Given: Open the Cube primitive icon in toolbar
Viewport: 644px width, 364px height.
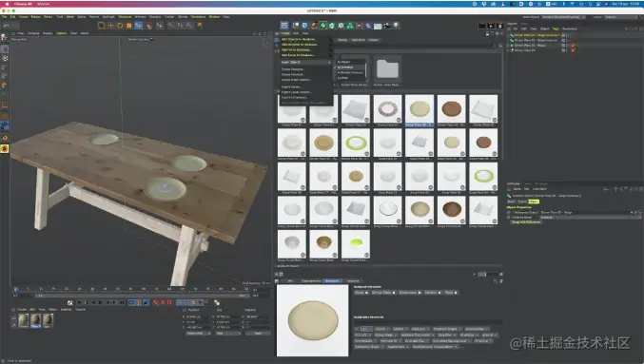Looking at the screenshot, I should 304,26.
